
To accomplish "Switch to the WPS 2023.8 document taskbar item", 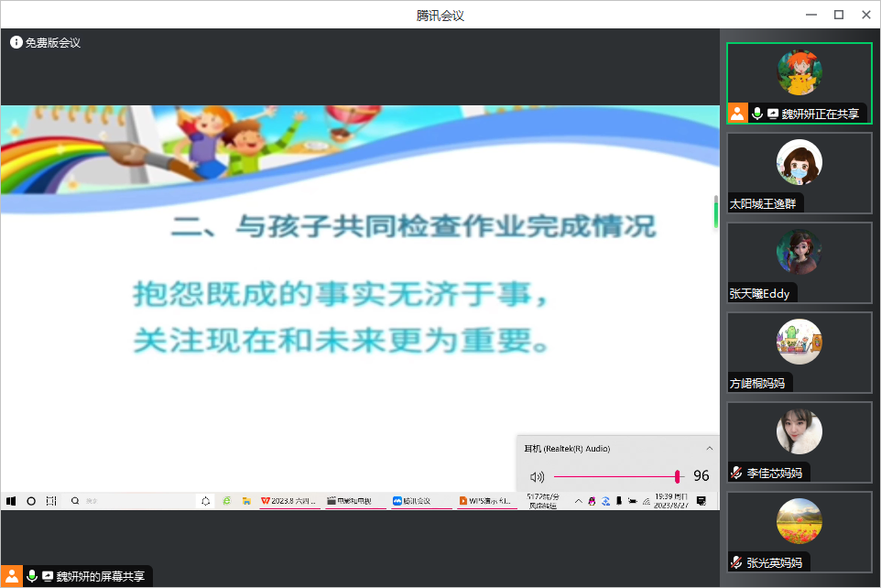I will [289, 501].
